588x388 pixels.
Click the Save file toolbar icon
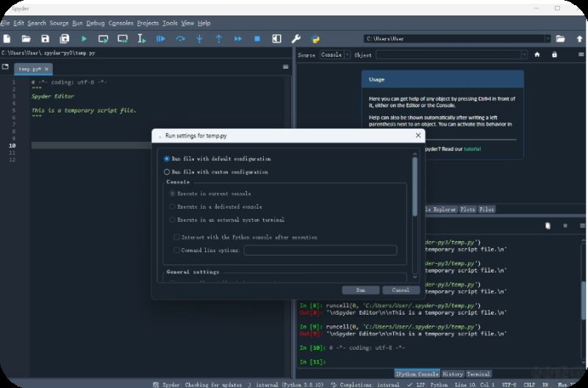[x=45, y=38]
